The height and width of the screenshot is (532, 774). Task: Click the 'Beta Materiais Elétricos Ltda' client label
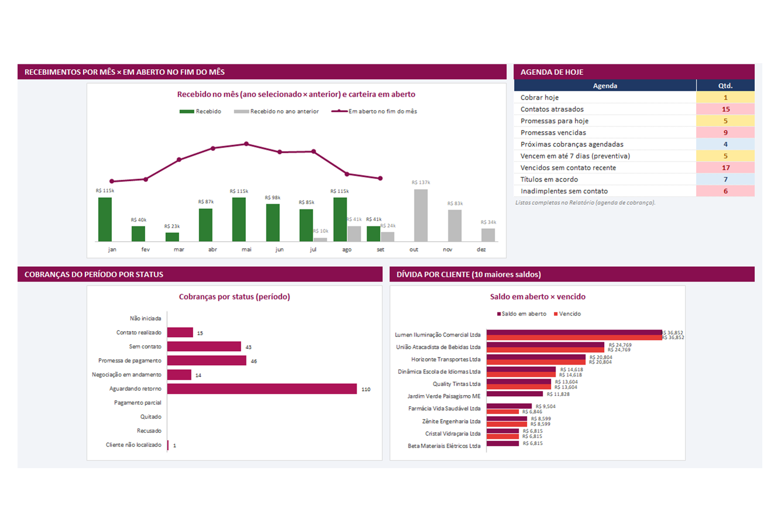pos(444,446)
